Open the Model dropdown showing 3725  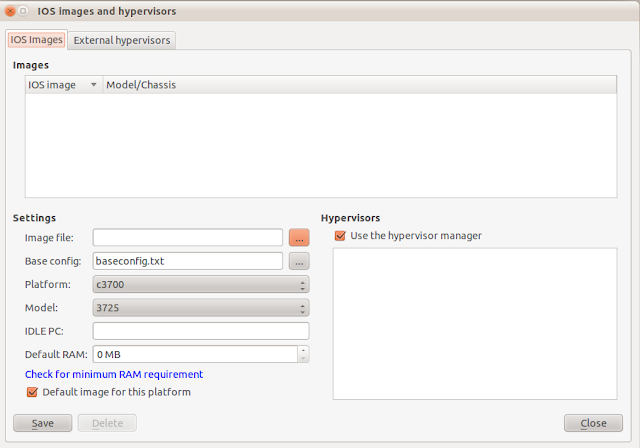tap(201, 308)
